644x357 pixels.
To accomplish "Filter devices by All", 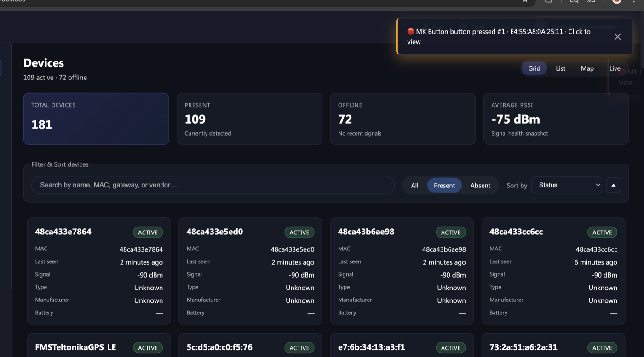I will click(x=414, y=186).
